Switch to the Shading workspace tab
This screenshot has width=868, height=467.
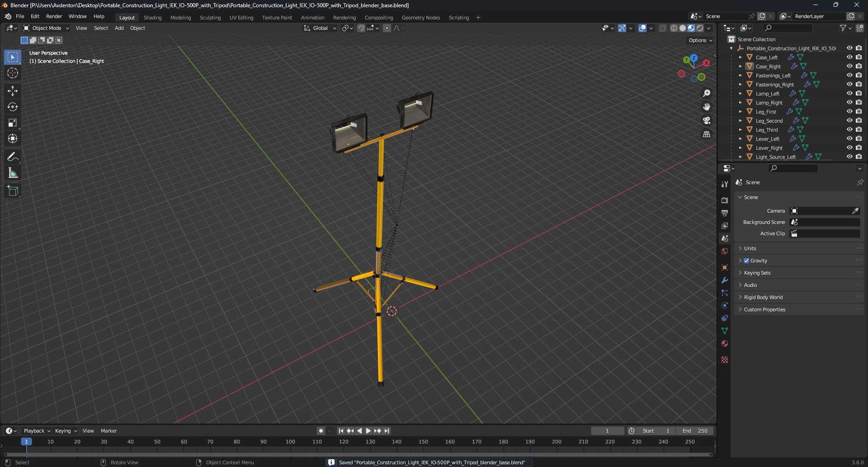pyautogui.click(x=152, y=18)
